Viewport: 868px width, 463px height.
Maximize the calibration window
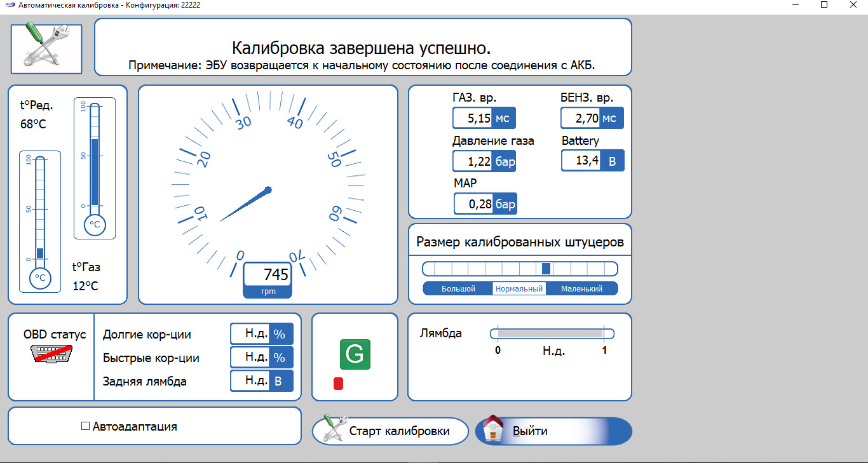[x=824, y=4]
